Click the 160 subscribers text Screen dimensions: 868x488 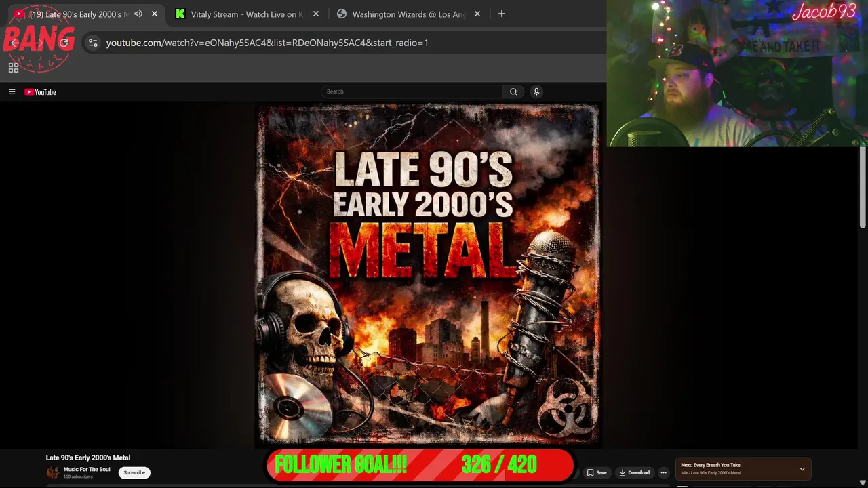(78, 477)
